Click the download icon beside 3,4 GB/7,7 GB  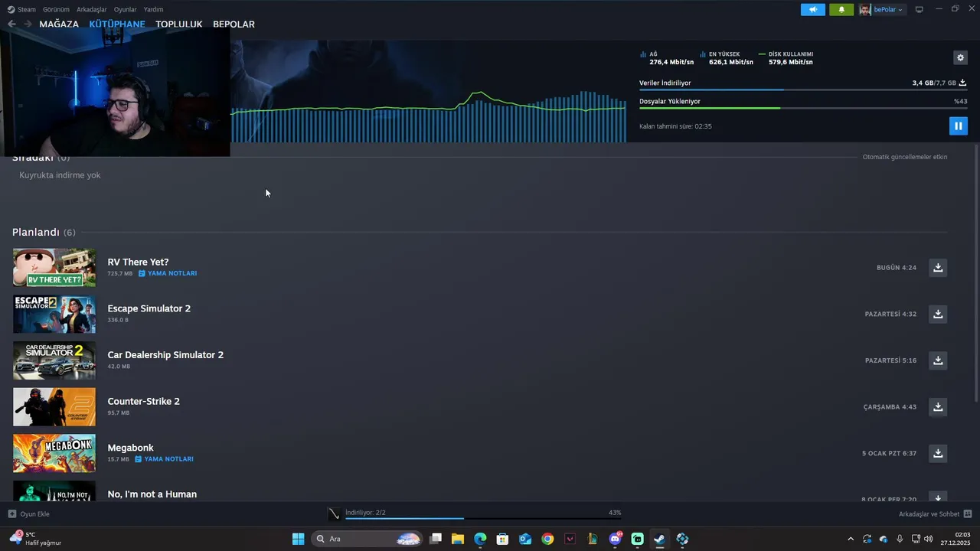tap(962, 83)
